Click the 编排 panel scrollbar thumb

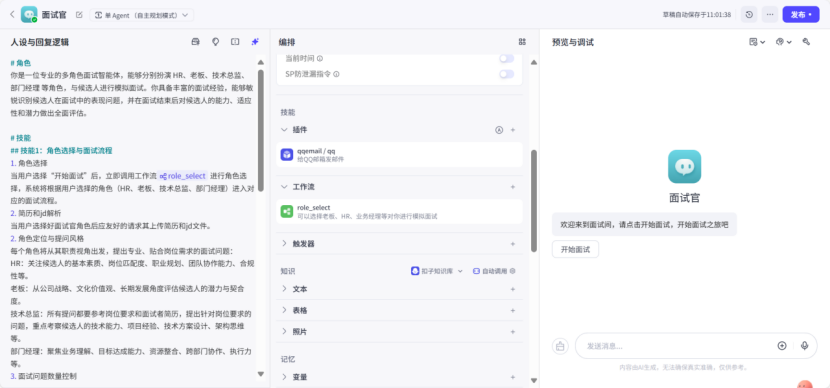tap(534, 200)
